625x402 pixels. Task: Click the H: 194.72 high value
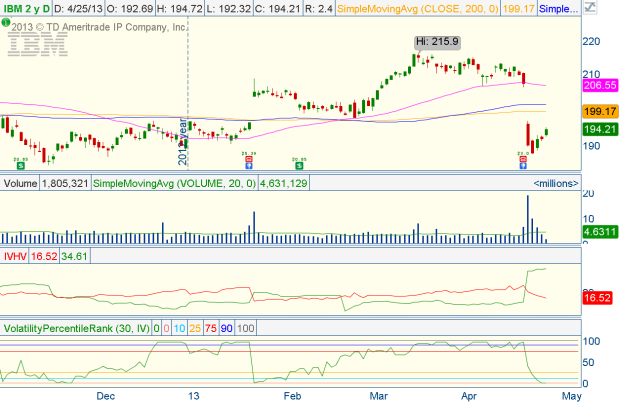[x=180, y=8]
